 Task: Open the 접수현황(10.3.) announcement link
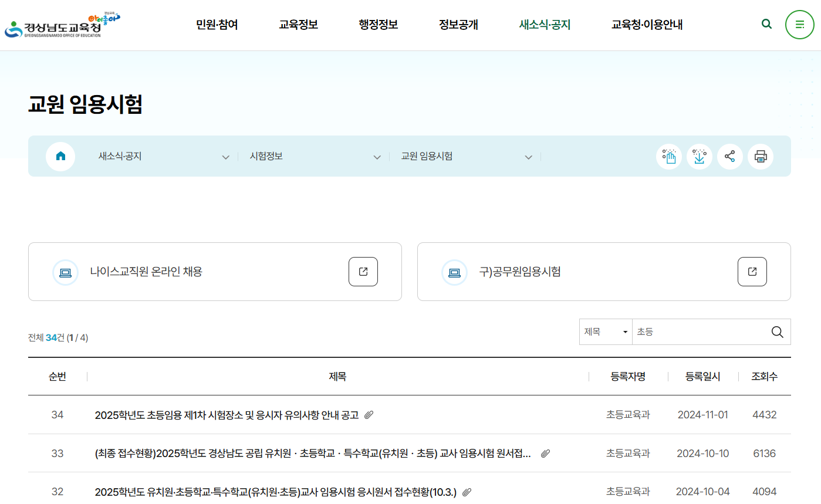point(276,492)
